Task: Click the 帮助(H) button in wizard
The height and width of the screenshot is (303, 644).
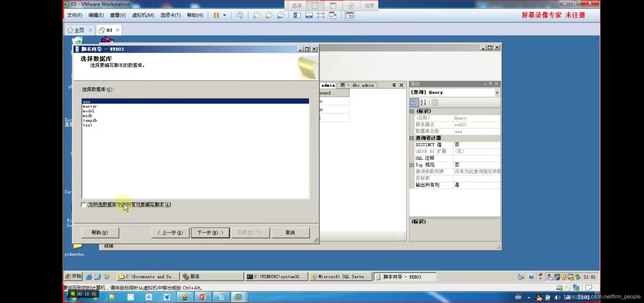Action: click(x=100, y=232)
